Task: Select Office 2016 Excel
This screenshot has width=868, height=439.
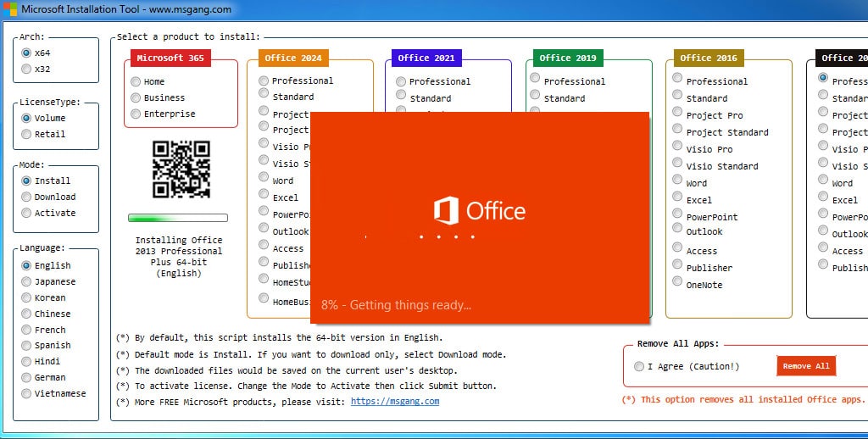Action: pyautogui.click(x=677, y=197)
